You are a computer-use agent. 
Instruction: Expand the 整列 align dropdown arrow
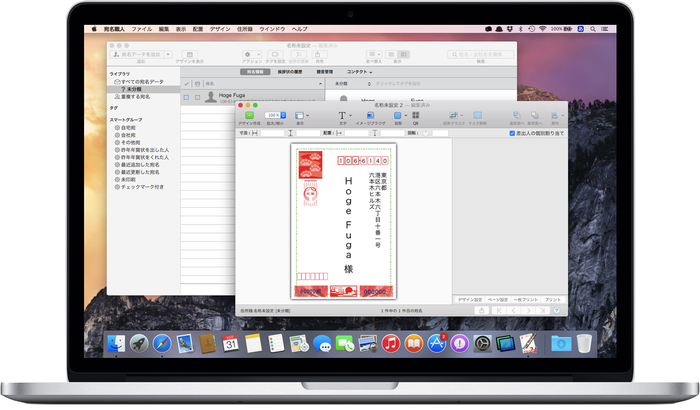pyautogui.click(x=562, y=115)
